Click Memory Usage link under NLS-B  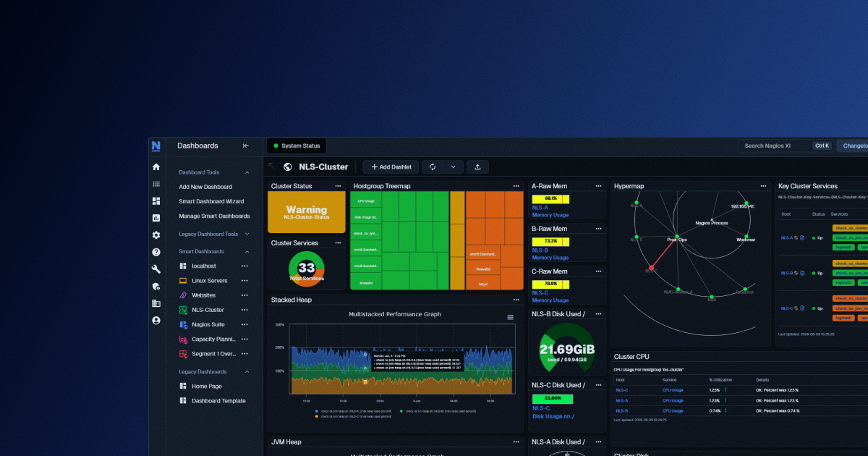pyautogui.click(x=550, y=258)
